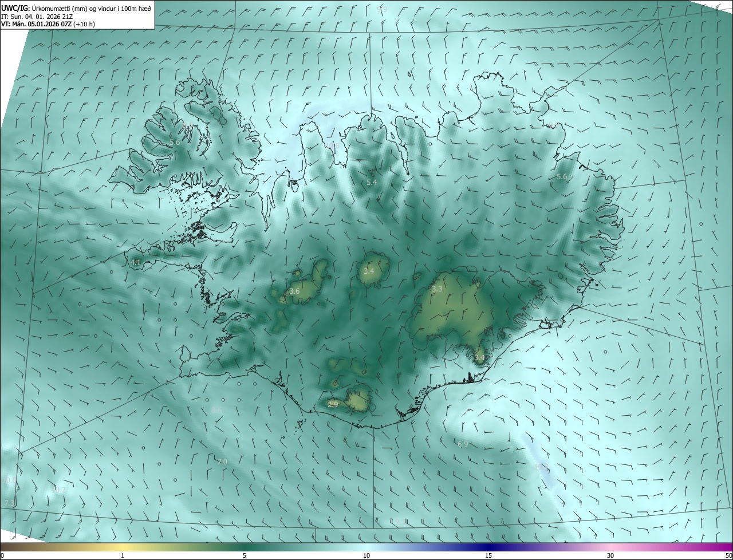Screen dimensions: 733x560
Task: Click the 10 tick on the colour scale
Action: [x=366, y=555]
